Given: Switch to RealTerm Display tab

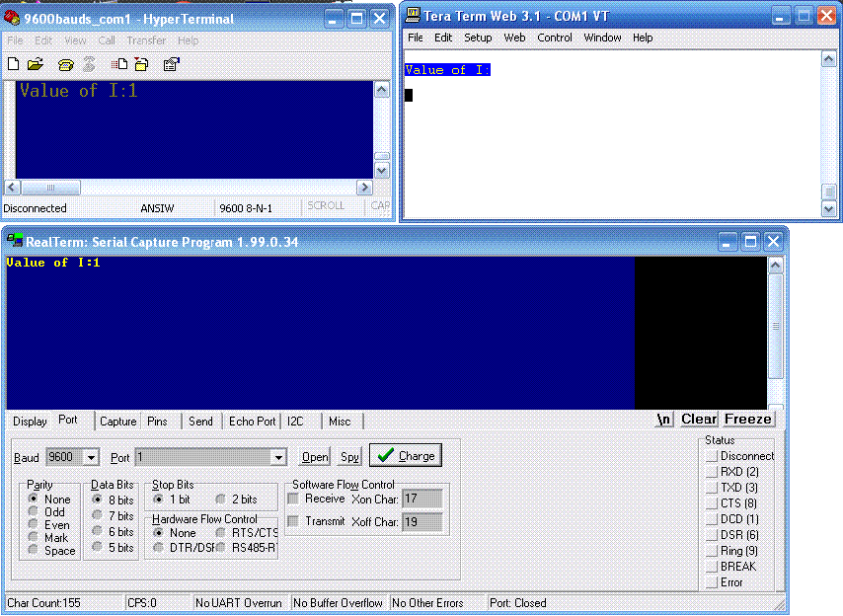Looking at the screenshot, I should [x=30, y=422].
